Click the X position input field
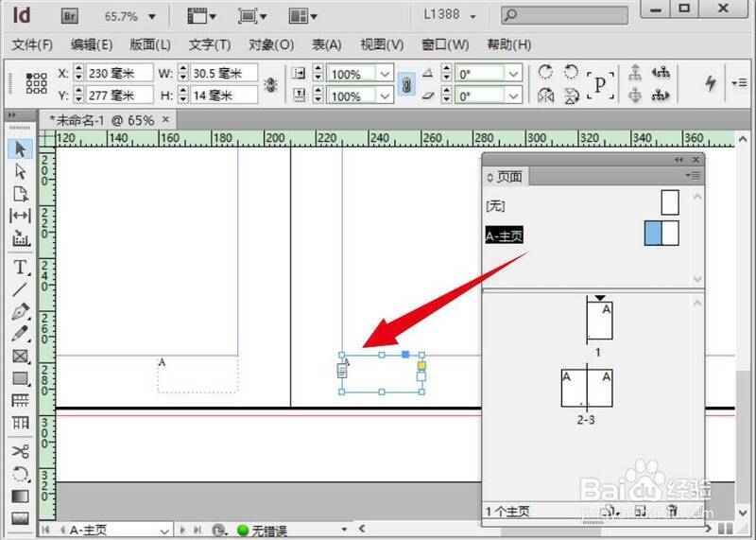 (x=118, y=74)
